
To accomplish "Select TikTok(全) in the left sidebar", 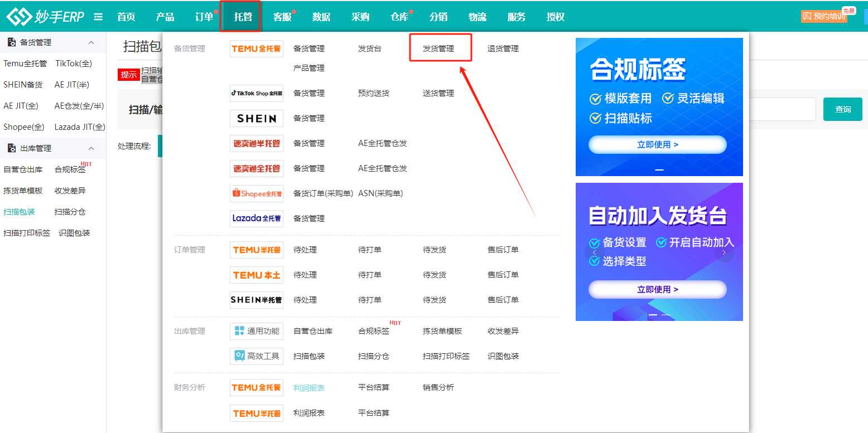I will coord(74,64).
